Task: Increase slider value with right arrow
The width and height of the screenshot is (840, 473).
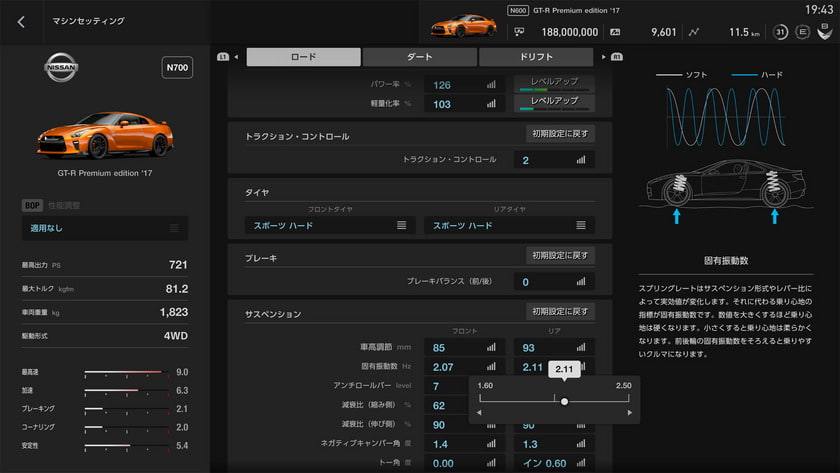Action: [629, 412]
